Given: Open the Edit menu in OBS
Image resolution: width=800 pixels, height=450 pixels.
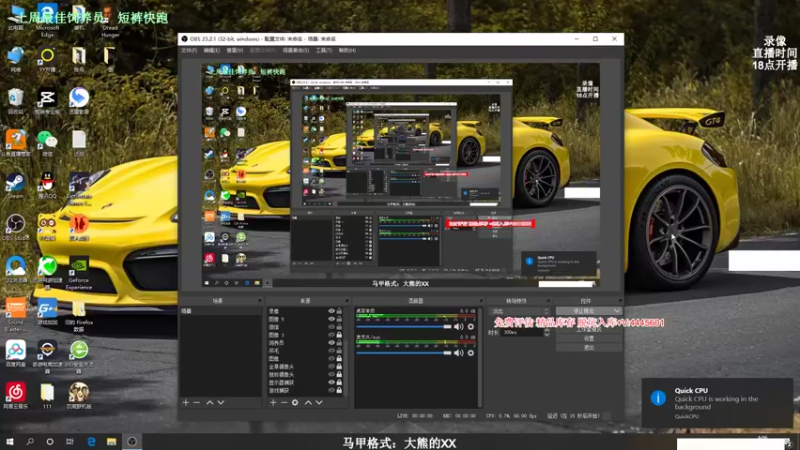Looking at the screenshot, I should click(x=212, y=51).
